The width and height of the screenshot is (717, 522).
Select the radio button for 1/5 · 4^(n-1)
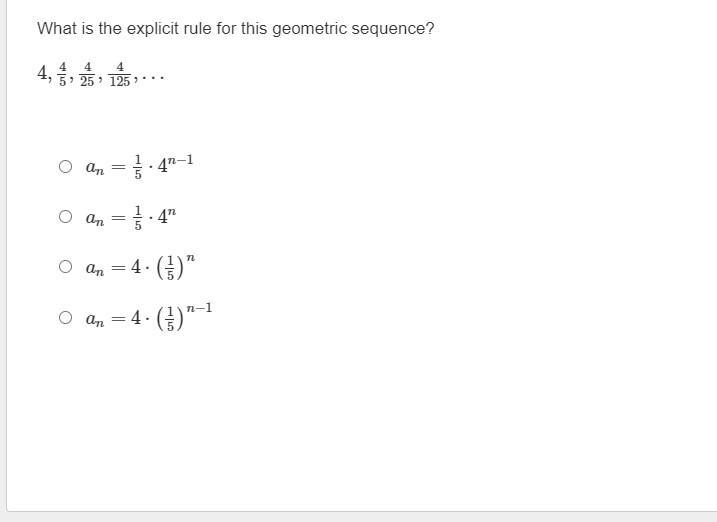pyautogui.click(x=66, y=167)
